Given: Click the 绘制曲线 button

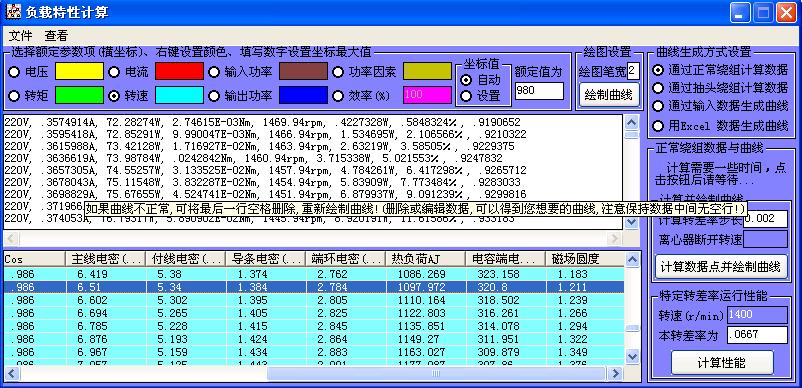Looking at the screenshot, I should [609, 95].
